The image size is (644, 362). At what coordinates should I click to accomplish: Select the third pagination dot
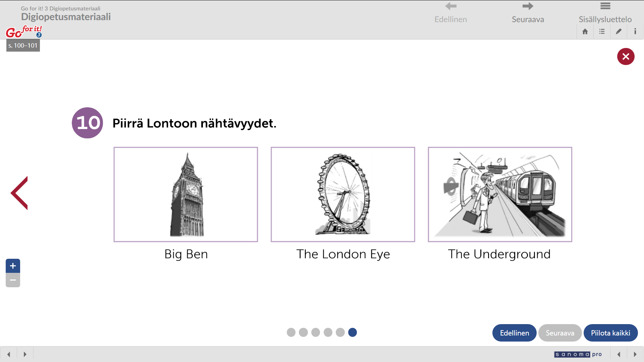[316, 332]
